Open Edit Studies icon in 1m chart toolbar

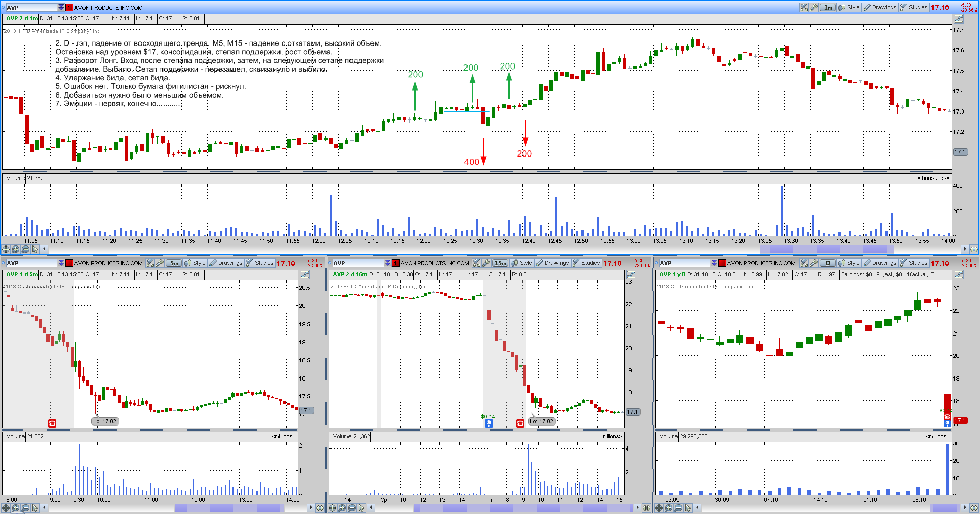[x=804, y=7]
